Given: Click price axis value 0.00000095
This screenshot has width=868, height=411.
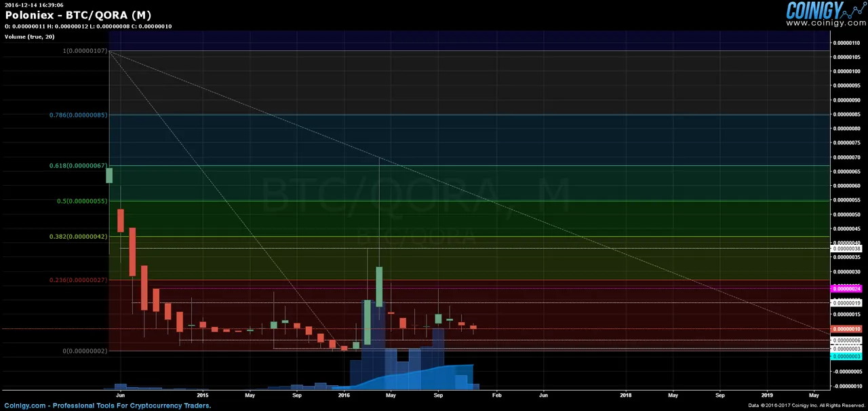Looking at the screenshot, I should click(847, 85).
